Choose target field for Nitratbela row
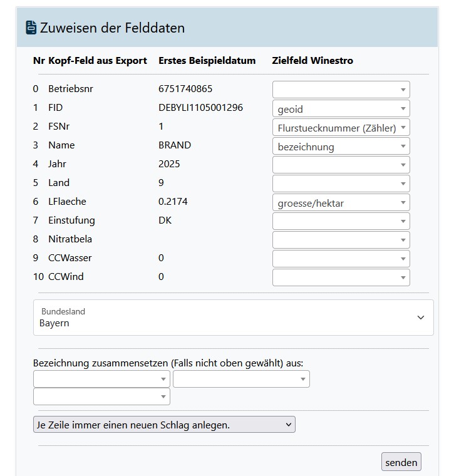 [x=341, y=240]
